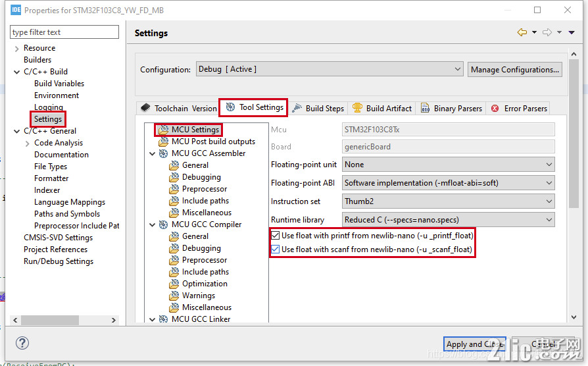Select the Project References tree item
The image size is (588, 366).
(55, 249)
